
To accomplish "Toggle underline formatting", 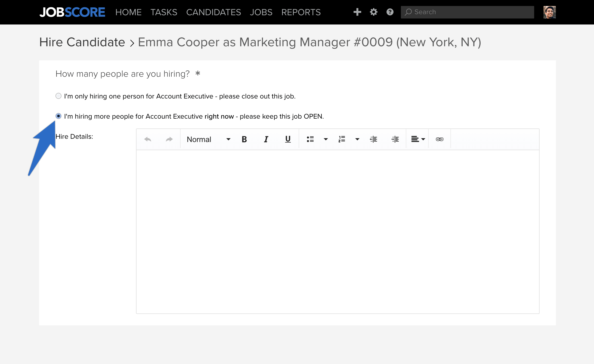I will pos(288,139).
